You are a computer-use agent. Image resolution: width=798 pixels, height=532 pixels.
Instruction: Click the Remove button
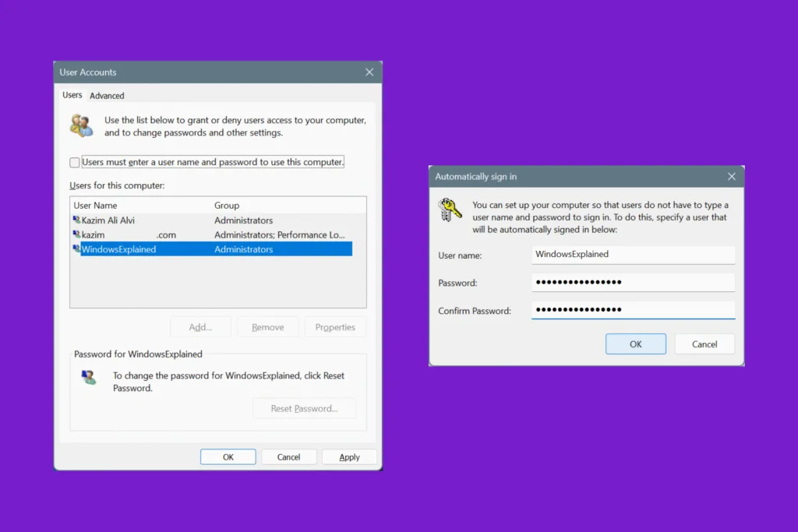click(268, 327)
